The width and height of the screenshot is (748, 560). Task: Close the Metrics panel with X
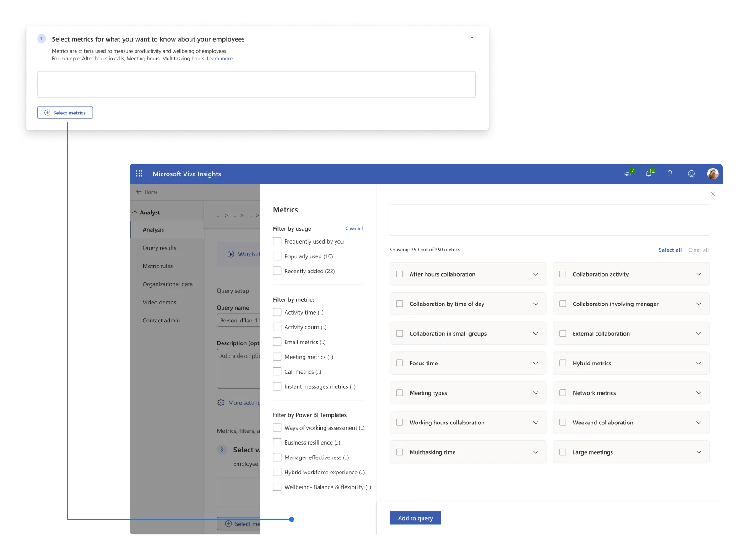click(713, 194)
